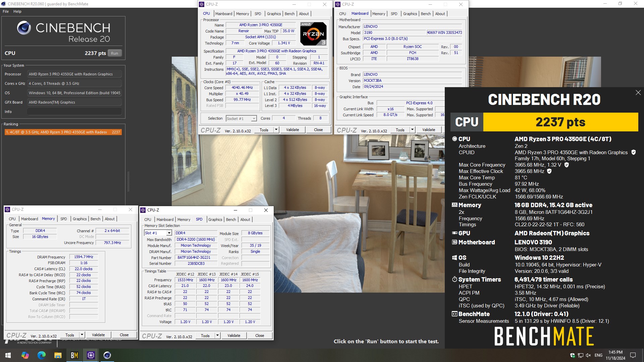
Task: Run the Cinebench CPU test
Action: click(x=115, y=53)
